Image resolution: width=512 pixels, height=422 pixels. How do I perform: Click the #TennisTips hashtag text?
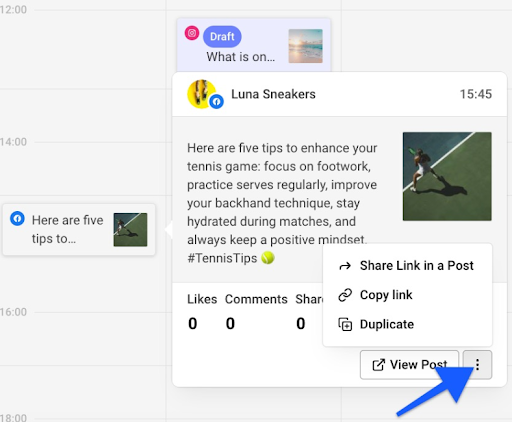pos(222,258)
